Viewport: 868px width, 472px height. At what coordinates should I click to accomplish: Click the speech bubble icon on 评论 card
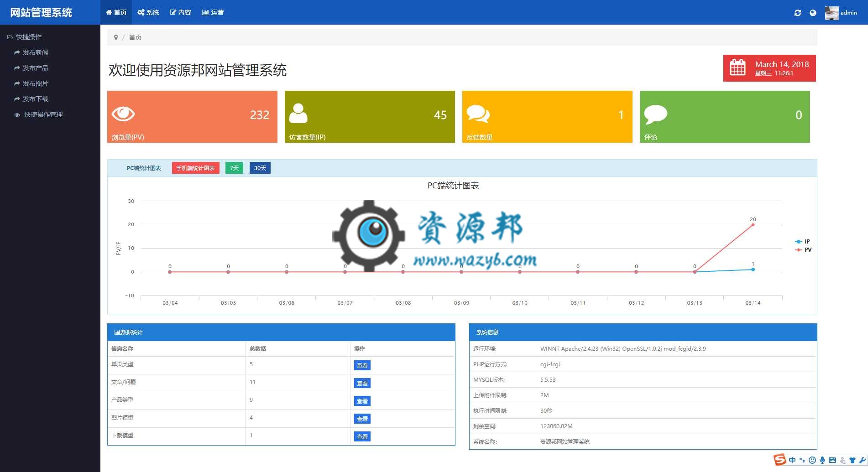(655, 114)
